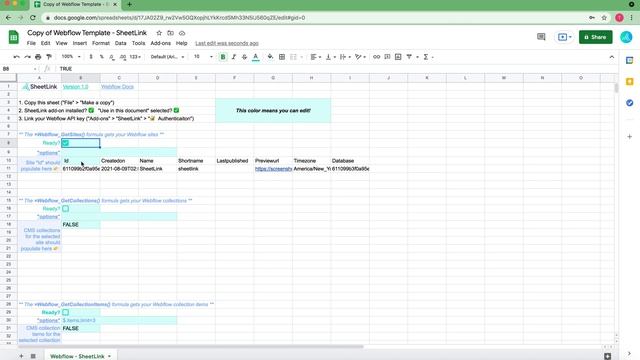The height and width of the screenshot is (360, 640).
Task: Open the font family dropdown
Action: pos(167,57)
